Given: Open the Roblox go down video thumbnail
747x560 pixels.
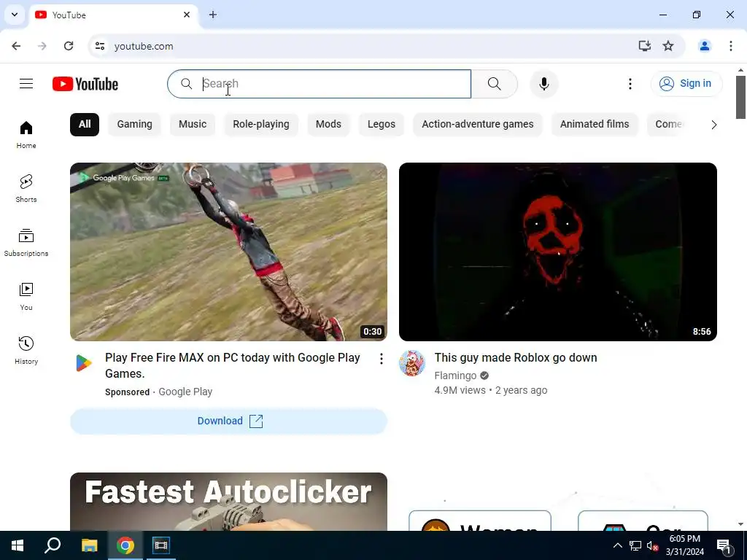Looking at the screenshot, I should pyautogui.click(x=558, y=252).
